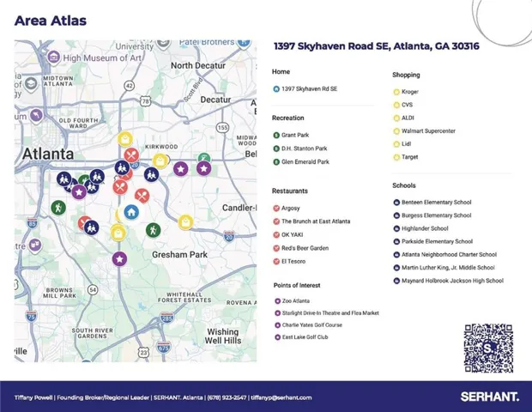The image size is (532, 412).
Task: Click the Red's Beer Garden entry
Action: coord(305,248)
